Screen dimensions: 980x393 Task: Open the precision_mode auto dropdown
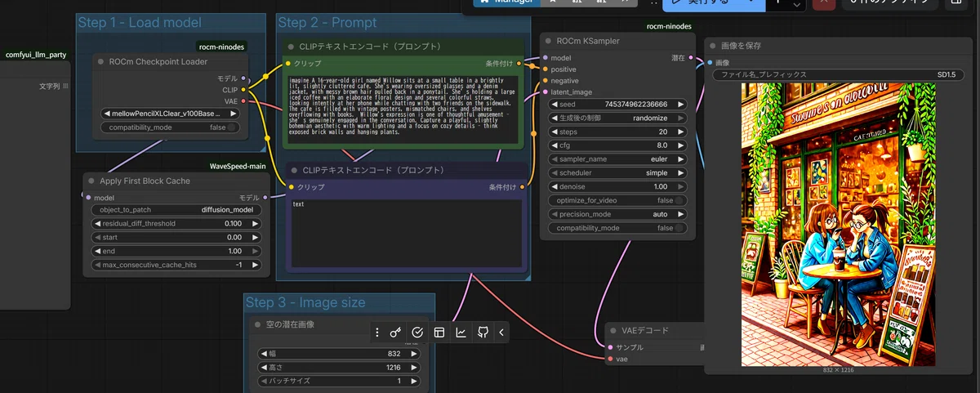click(617, 214)
